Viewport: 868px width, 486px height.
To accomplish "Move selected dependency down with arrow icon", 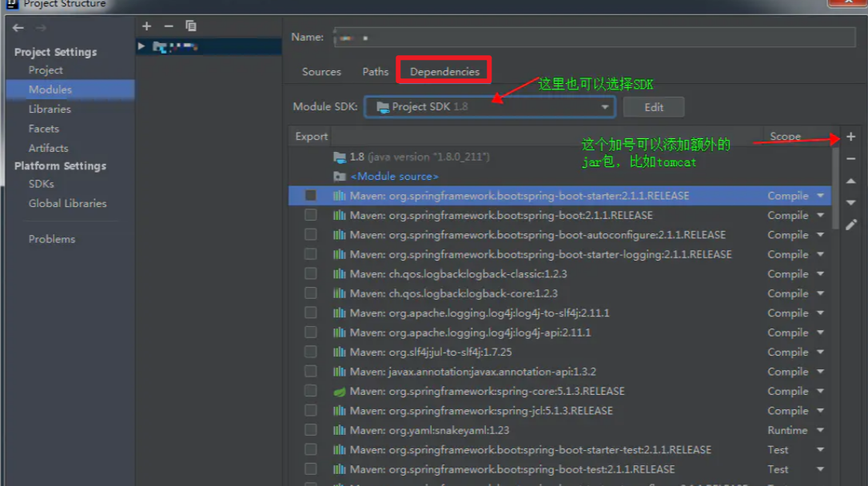I will [850, 202].
